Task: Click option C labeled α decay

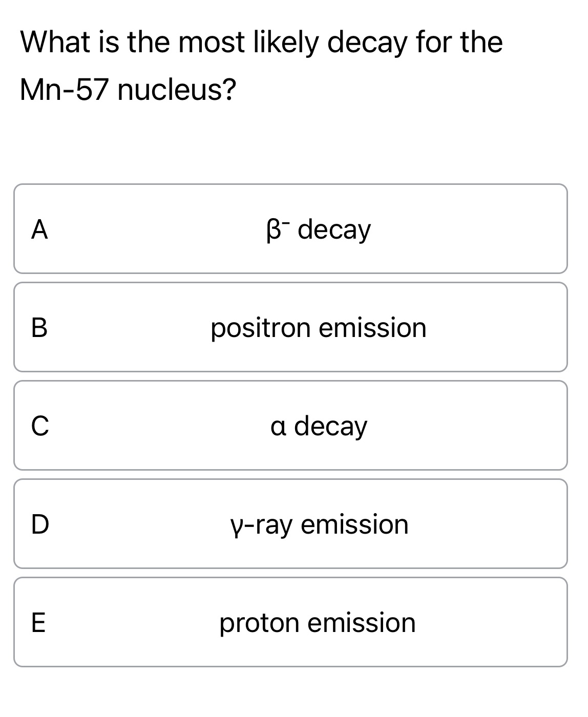Action: (294, 426)
